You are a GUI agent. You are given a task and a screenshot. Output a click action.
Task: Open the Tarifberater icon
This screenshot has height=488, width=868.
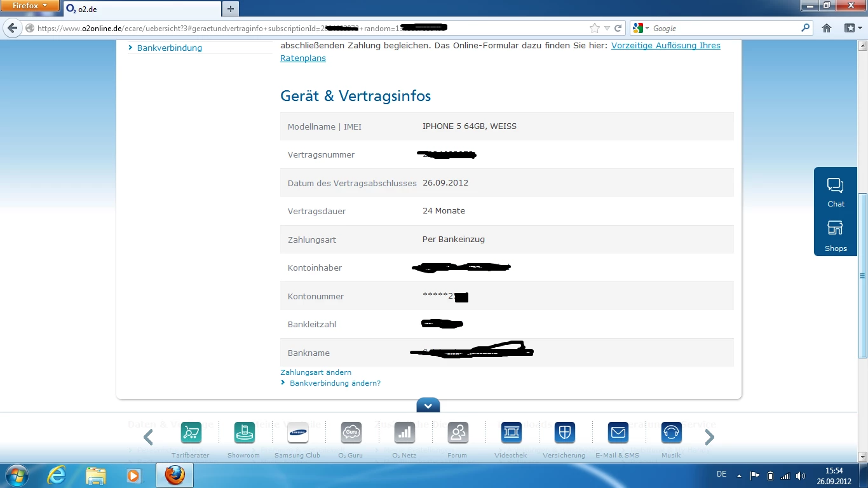(x=191, y=433)
